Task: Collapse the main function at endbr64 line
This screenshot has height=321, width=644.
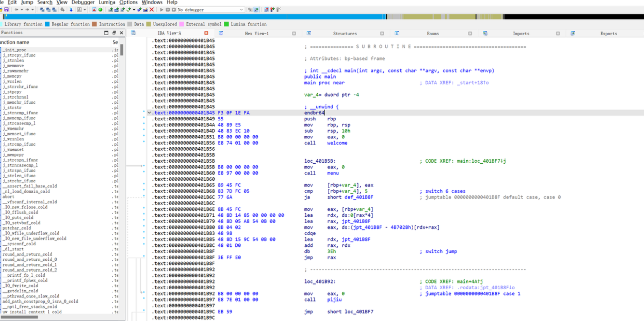Action: (149, 113)
